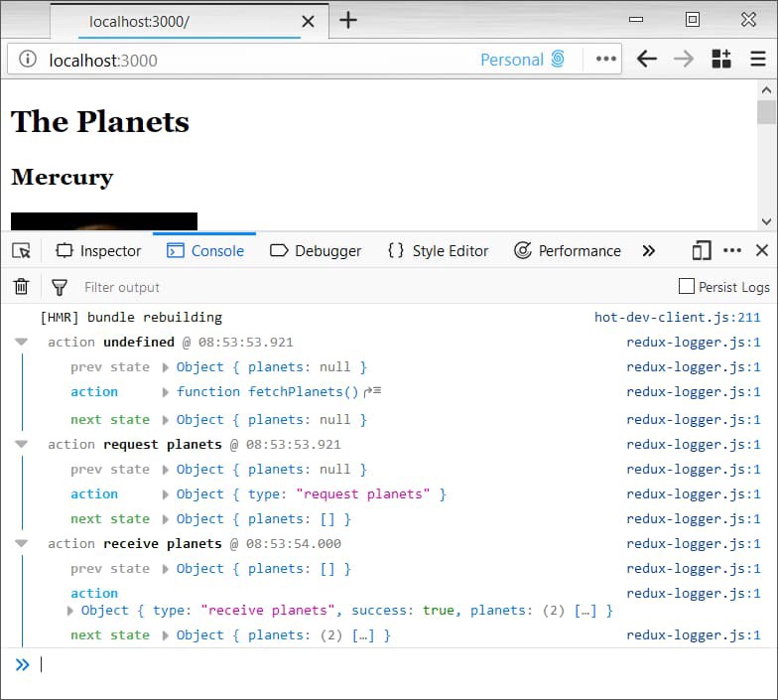This screenshot has height=700, width=778.
Task: Switch to the Debugger tab
Action: [x=316, y=251]
